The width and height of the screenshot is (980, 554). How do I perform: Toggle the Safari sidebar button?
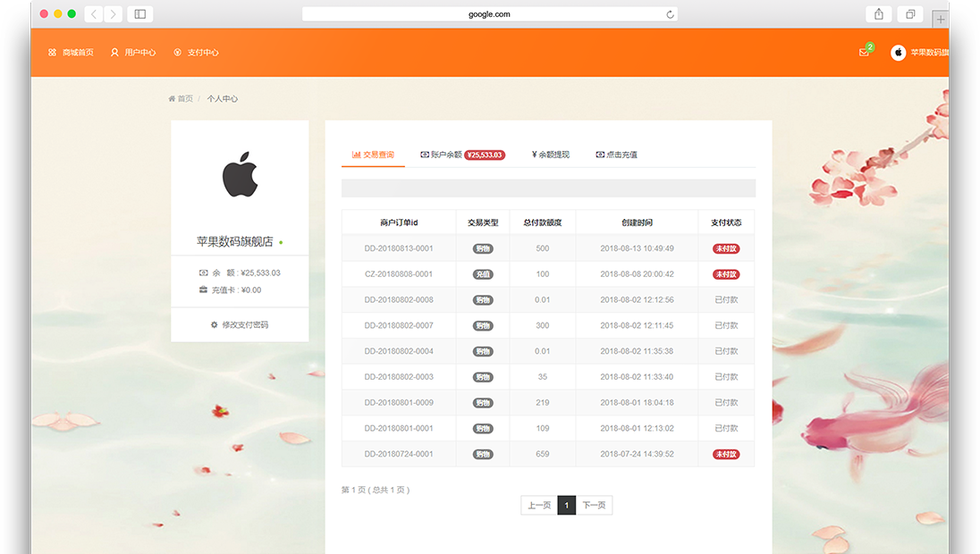[x=140, y=14]
